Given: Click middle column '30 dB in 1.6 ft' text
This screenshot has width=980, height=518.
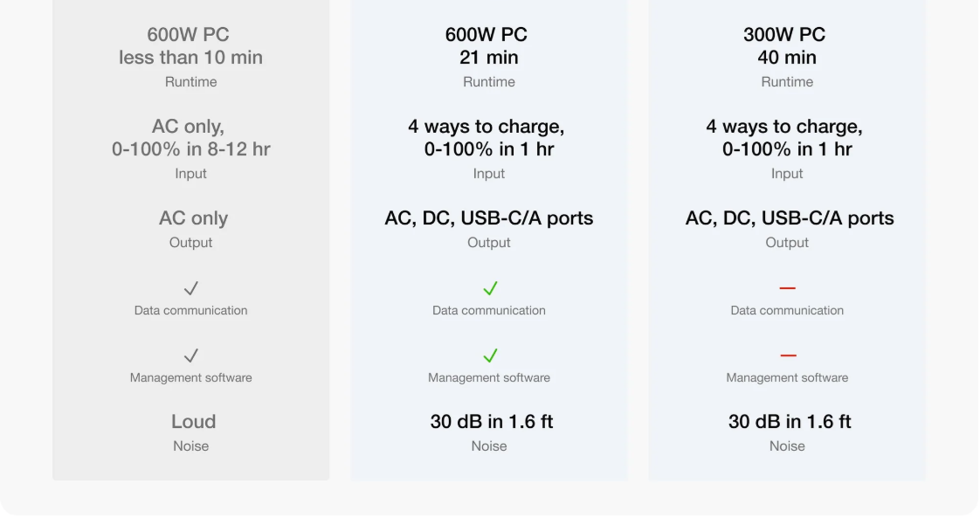Looking at the screenshot, I should (491, 422).
